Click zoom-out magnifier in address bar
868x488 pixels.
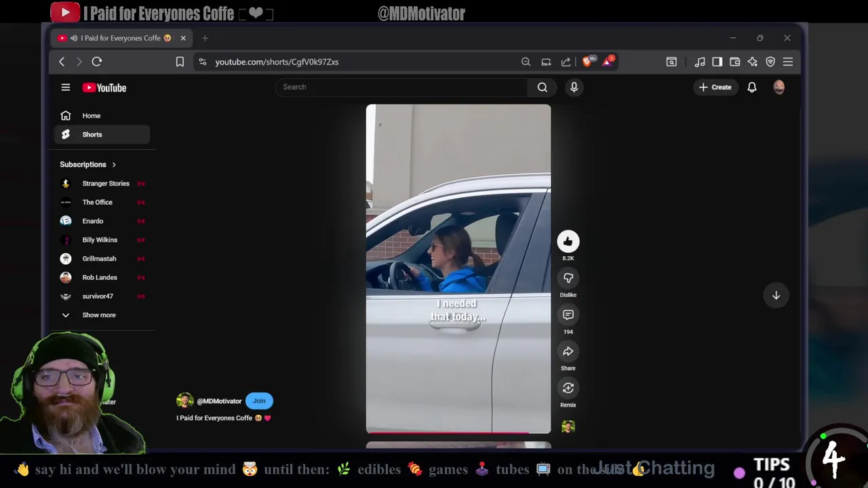526,62
